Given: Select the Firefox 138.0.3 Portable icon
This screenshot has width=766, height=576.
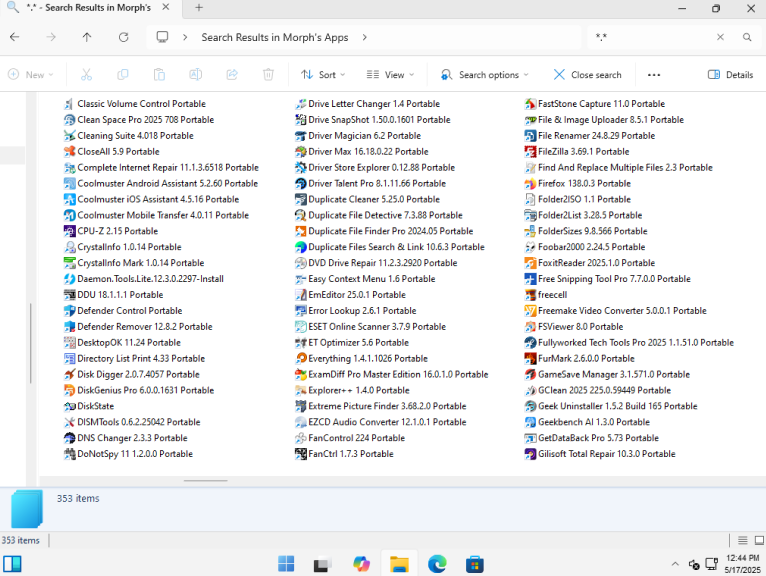Looking at the screenshot, I should pyautogui.click(x=530, y=184).
